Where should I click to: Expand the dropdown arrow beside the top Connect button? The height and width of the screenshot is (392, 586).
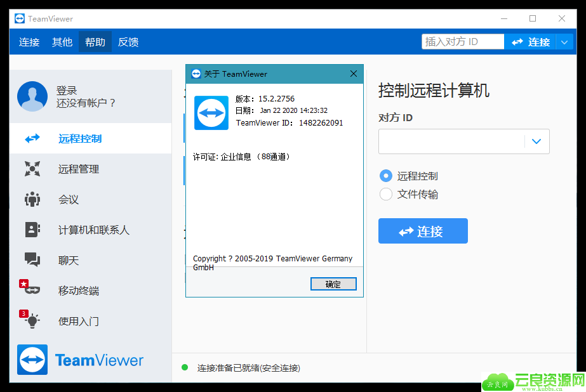pos(564,42)
